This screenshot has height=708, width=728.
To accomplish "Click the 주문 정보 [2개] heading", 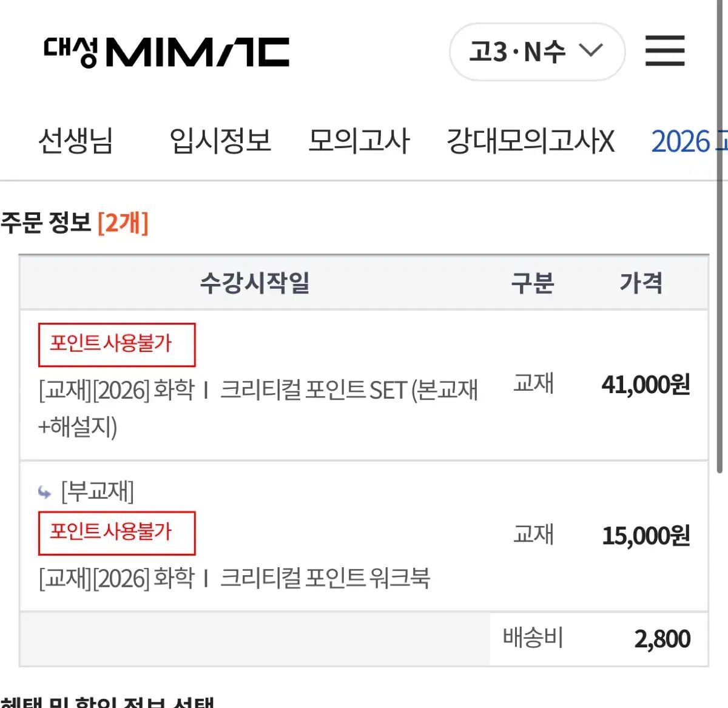I will 75,223.
